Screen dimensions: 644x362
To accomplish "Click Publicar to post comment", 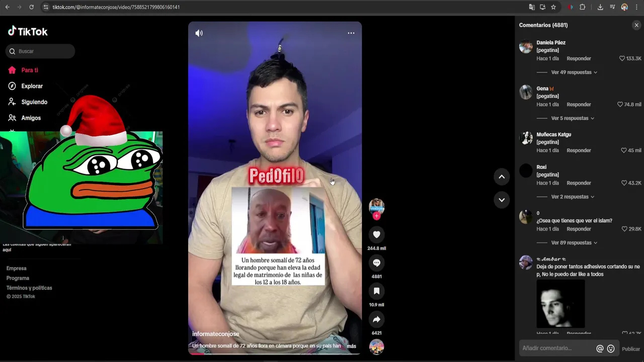I will point(631,349).
